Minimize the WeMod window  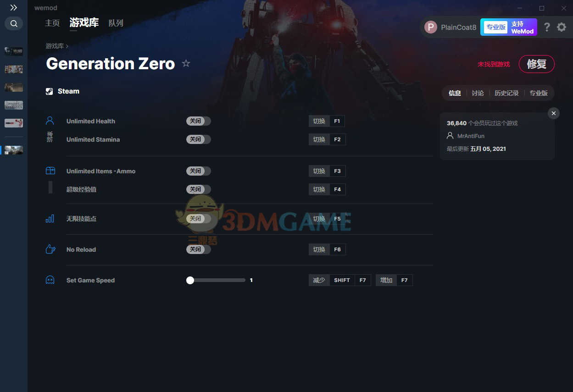pyautogui.click(x=520, y=8)
